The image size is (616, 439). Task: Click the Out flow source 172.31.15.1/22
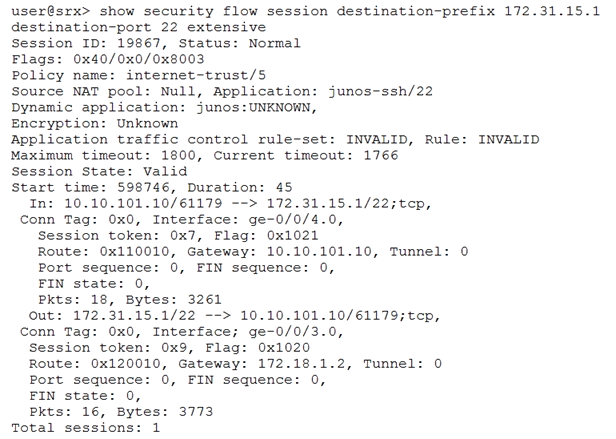coord(134,316)
